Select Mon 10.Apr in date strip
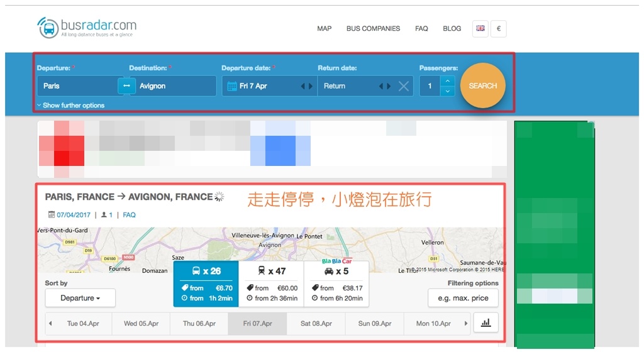This screenshot has width=644, height=352. click(433, 323)
